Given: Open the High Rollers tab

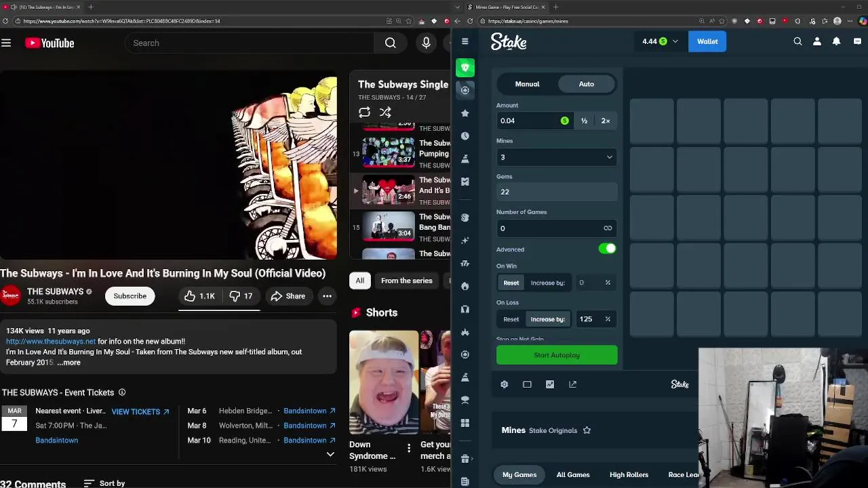Looking at the screenshot, I should tap(629, 475).
